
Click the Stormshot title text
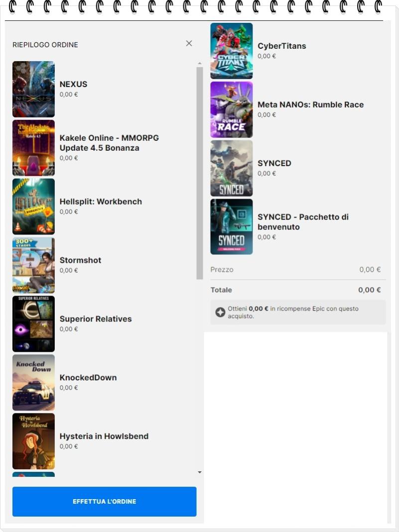[x=81, y=260]
